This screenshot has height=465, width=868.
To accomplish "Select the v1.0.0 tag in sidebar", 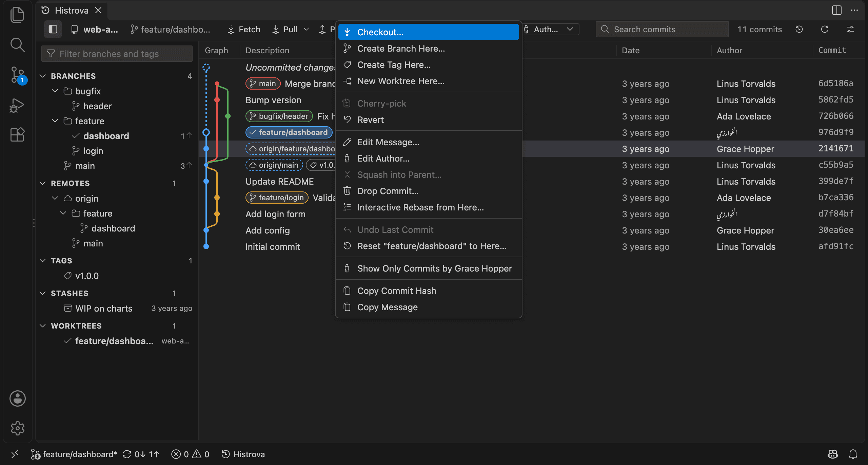I will 117,276.
